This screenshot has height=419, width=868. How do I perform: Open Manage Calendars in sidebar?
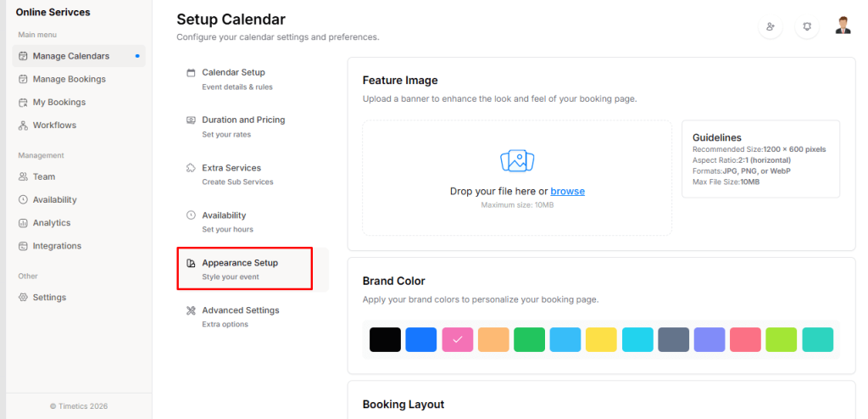70,56
